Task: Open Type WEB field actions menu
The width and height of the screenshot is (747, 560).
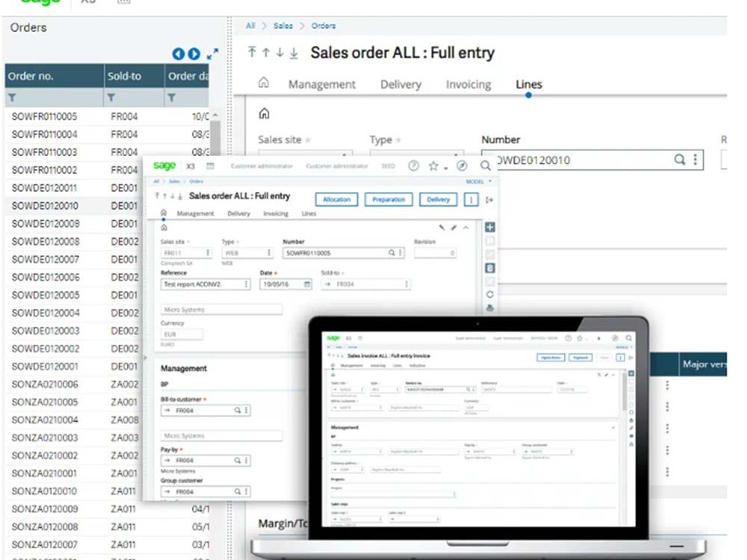Action: 269,253
